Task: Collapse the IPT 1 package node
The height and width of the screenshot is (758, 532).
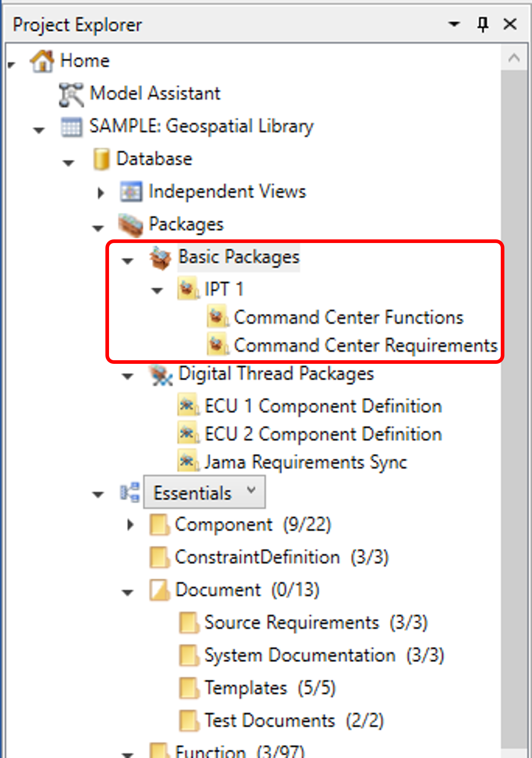Action: [x=157, y=291]
